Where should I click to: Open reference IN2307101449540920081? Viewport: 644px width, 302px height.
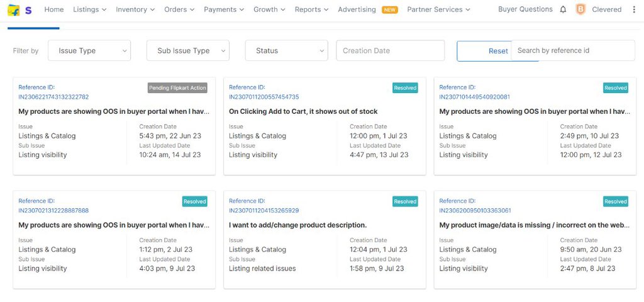[474, 97]
